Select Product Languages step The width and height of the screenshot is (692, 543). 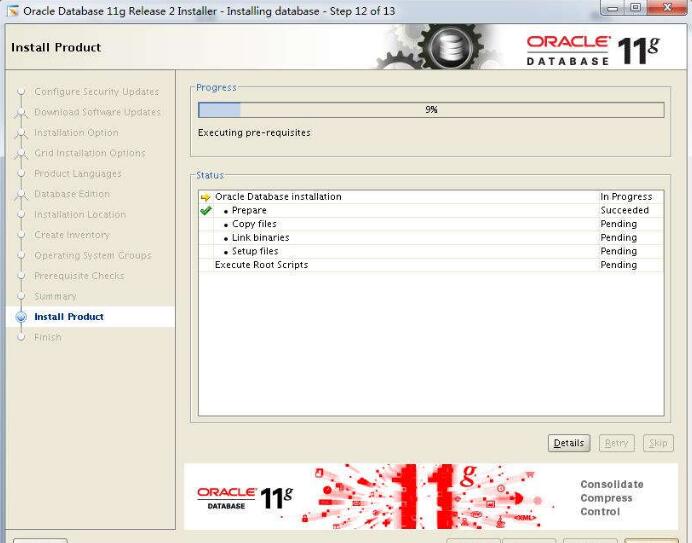(78, 173)
